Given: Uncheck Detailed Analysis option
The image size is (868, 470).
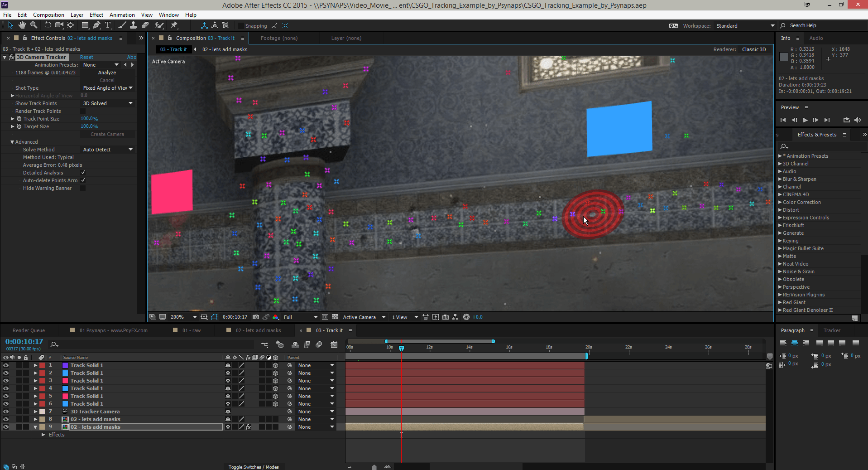Looking at the screenshot, I should coord(83,173).
